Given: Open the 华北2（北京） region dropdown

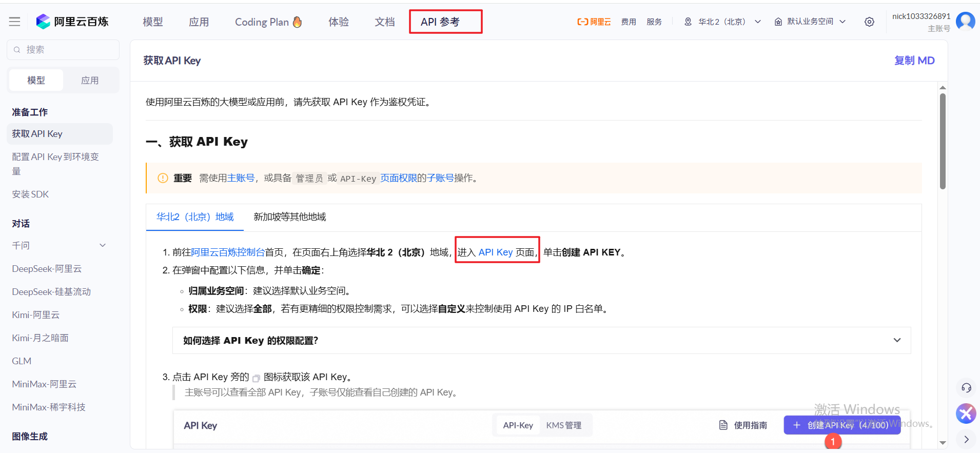Looking at the screenshot, I should (x=723, y=22).
